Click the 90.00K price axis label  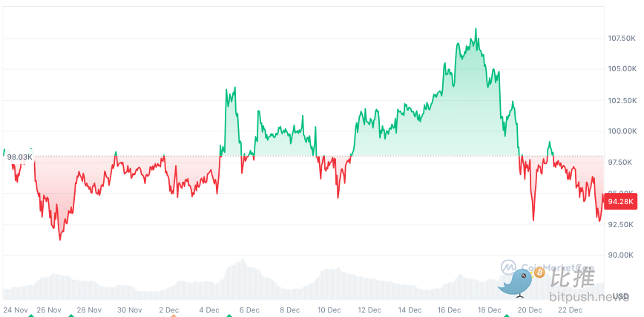tap(620, 255)
